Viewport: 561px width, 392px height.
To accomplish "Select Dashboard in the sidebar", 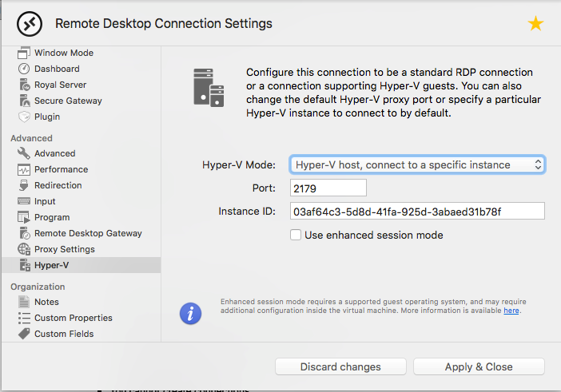I will (x=57, y=69).
